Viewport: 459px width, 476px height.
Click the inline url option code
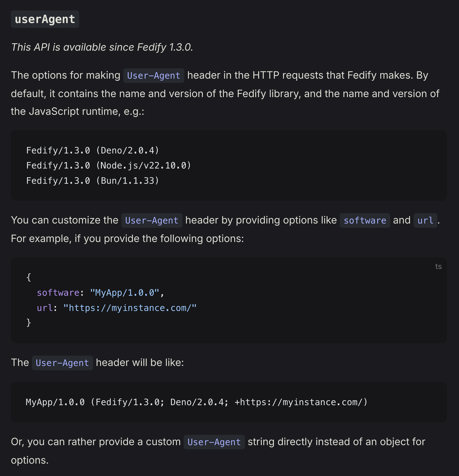(x=425, y=220)
